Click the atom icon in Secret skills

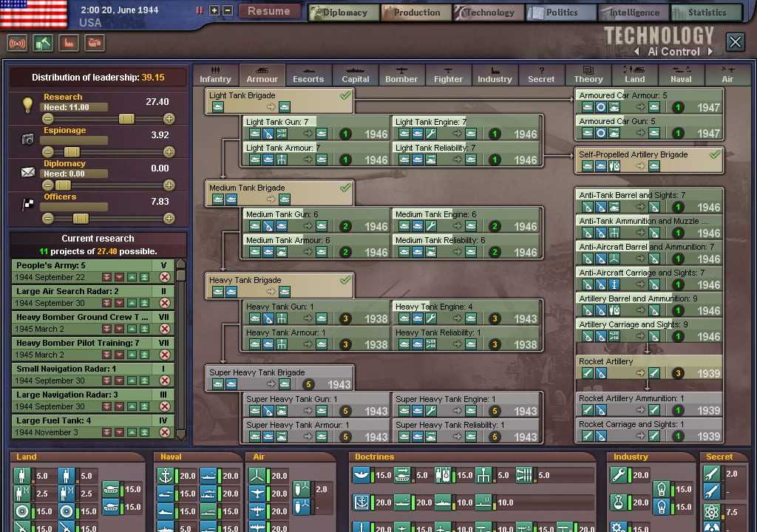coord(711,512)
